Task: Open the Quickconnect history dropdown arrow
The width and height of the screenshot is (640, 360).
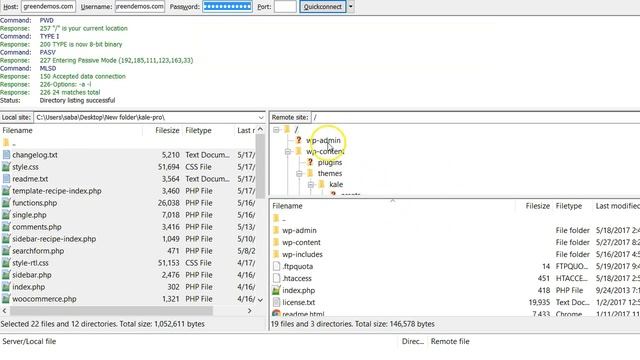Action: click(x=351, y=7)
